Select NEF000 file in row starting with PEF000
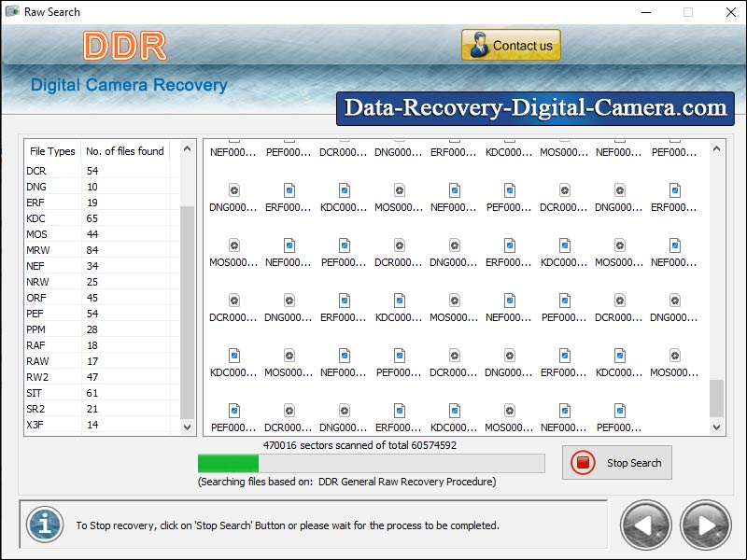747x560 pixels. pyautogui.click(x=564, y=417)
